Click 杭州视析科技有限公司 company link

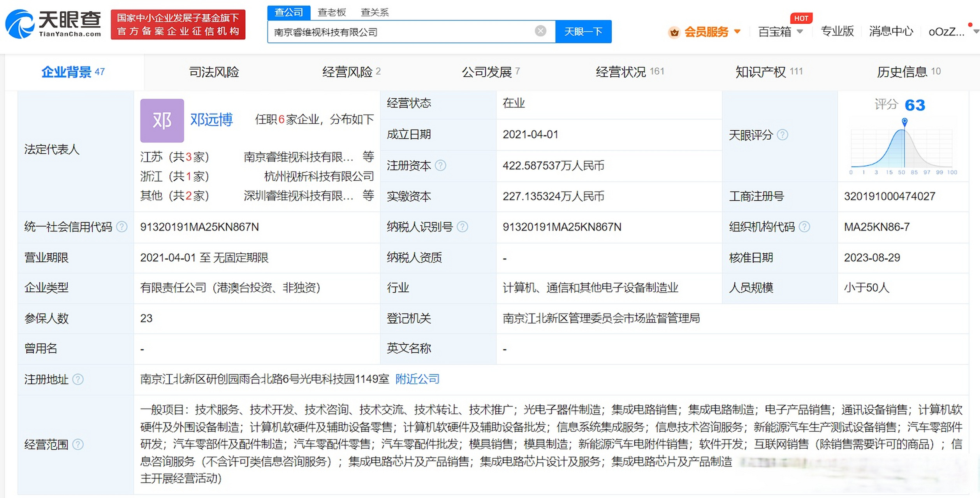click(319, 176)
